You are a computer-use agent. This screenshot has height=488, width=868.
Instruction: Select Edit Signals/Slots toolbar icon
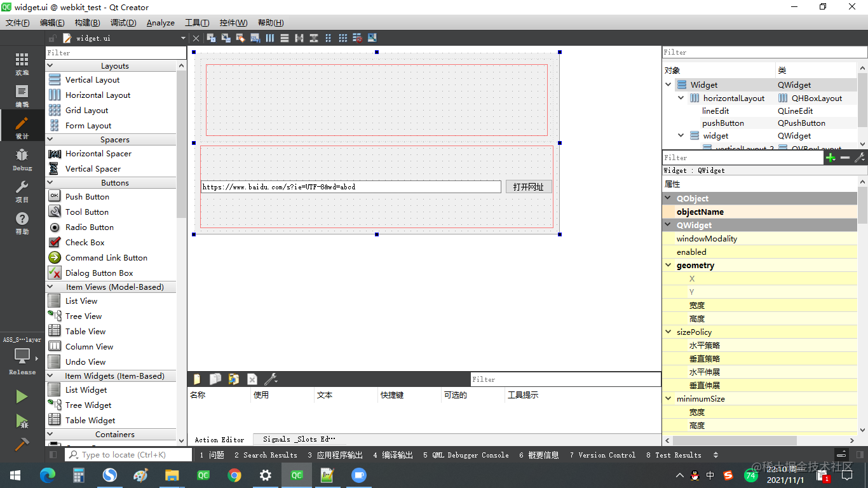click(226, 38)
